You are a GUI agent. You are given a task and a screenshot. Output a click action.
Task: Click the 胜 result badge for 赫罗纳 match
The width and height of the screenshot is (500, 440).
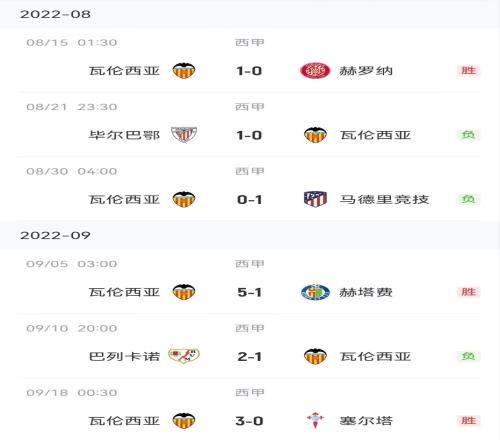click(x=468, y=71)
